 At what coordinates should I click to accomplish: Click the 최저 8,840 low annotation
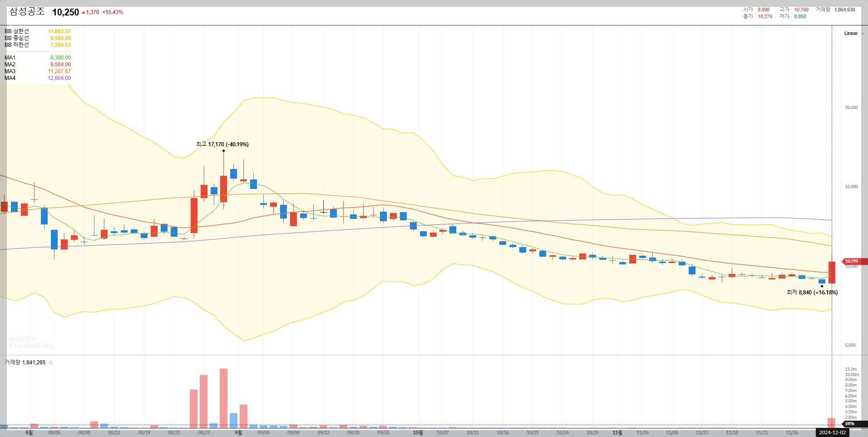point(812,293)
